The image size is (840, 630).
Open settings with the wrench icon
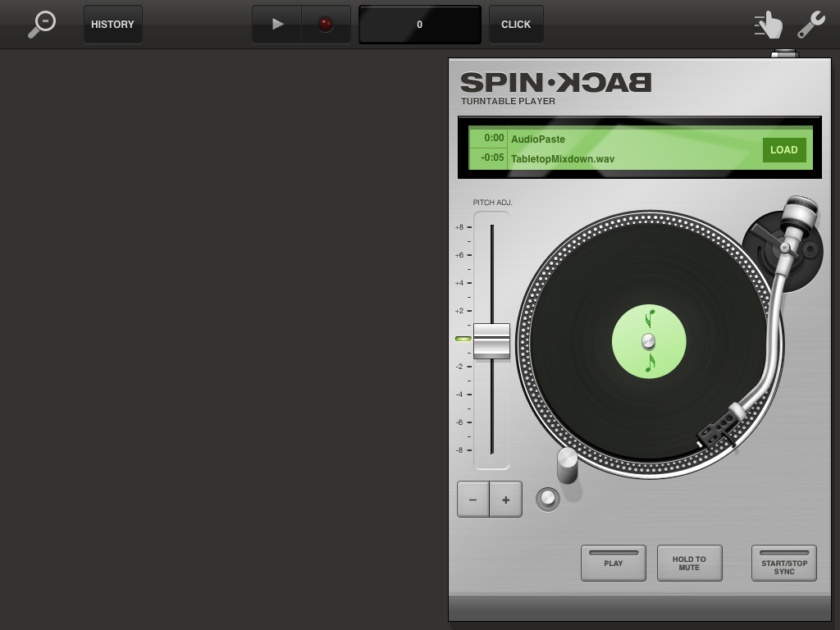click(x=811, y=25)
